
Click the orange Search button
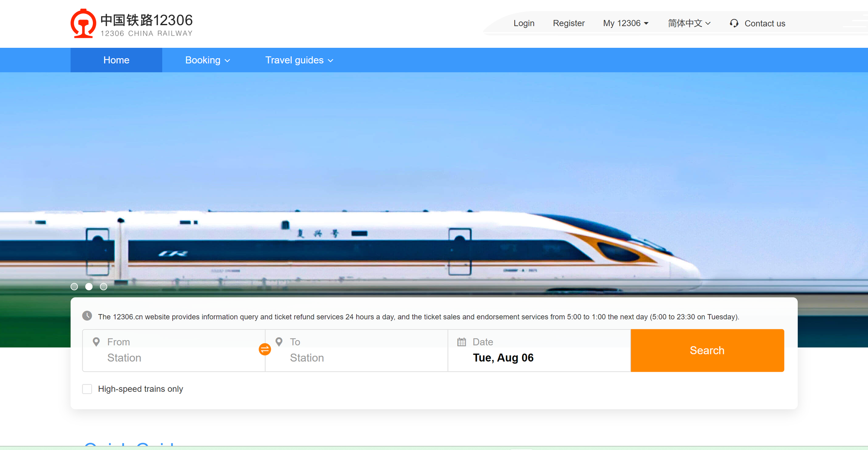(707, 350)
